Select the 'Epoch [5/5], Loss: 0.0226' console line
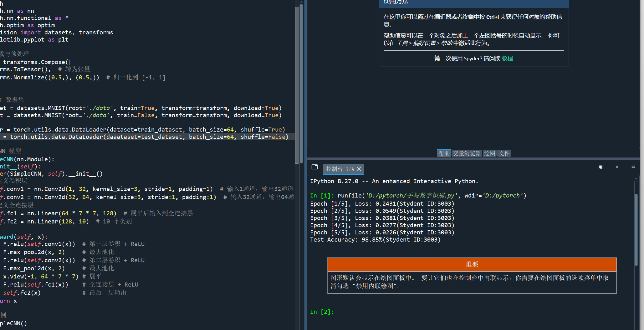The image size is (644, 330). coord(382,232)
